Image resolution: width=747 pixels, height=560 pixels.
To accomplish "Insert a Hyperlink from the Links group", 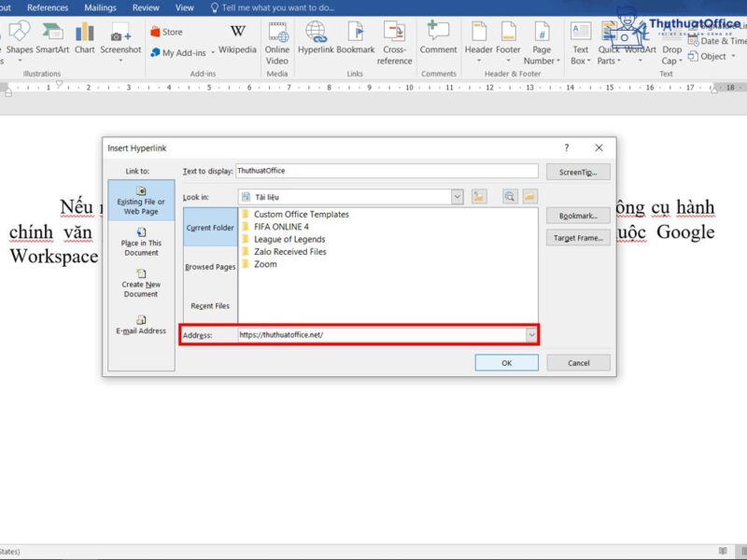I will pyautogui.click(x=317, y=42).
